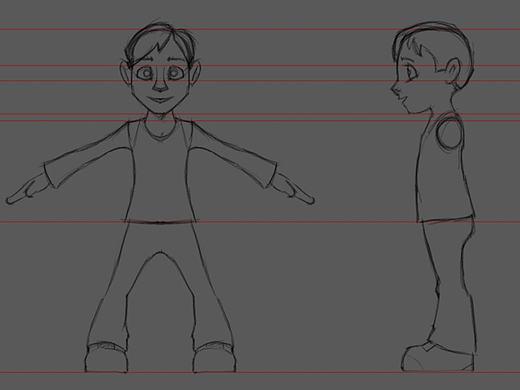Click the V-neck collar on front-view shirt

pyautogui.click(x=162, y=128)
